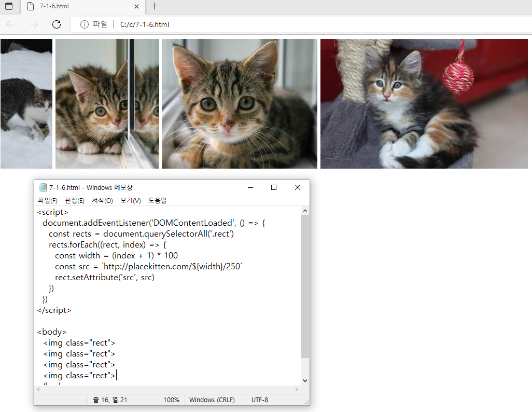Click the placekitten.com URL line
532x412 pixels.
tap(149, 266)
